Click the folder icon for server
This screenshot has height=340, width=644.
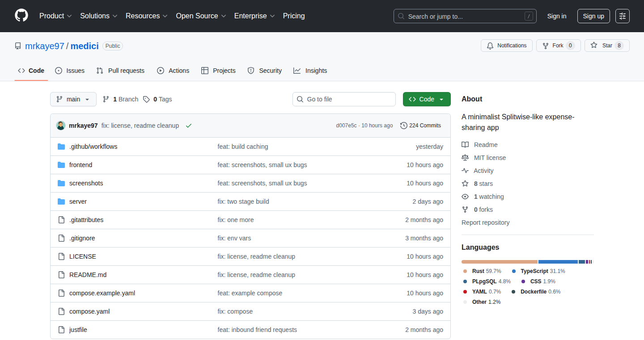(61, 201)
